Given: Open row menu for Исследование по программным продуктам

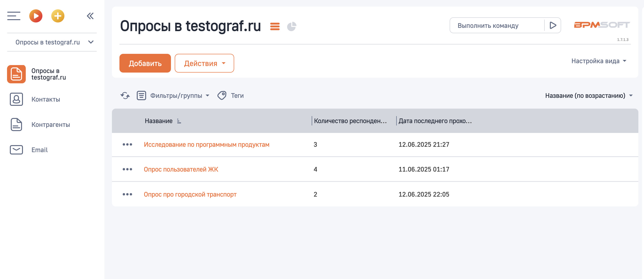Looking at the screenshot, I should 127,144.
